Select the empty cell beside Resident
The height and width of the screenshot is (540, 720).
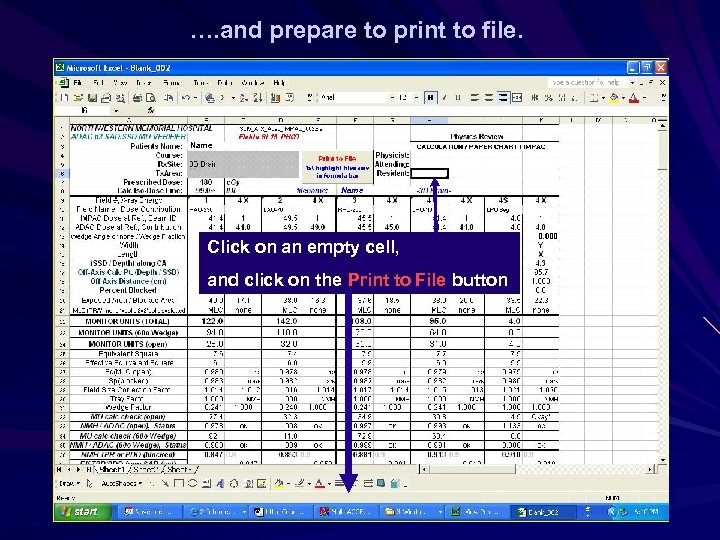point(429,174)
